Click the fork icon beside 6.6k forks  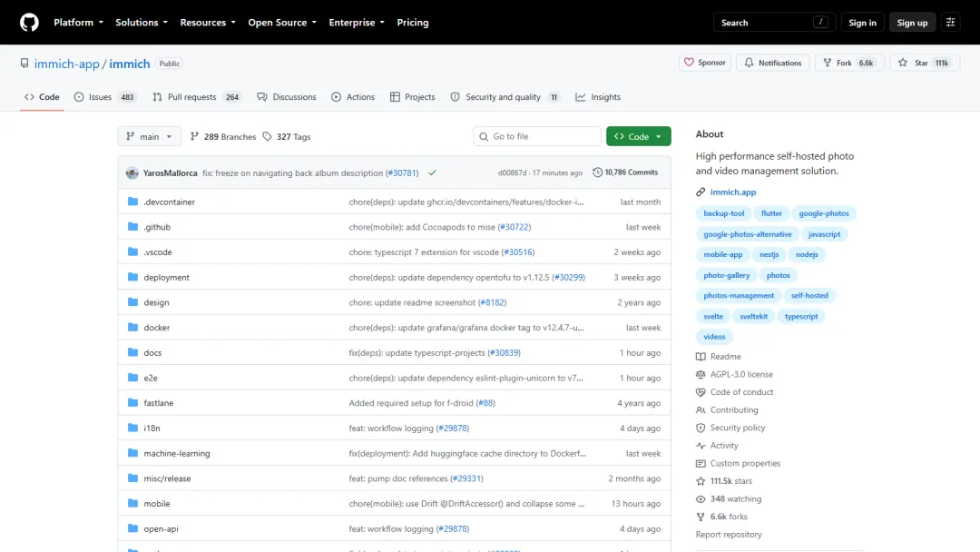(x=701, y=517)
